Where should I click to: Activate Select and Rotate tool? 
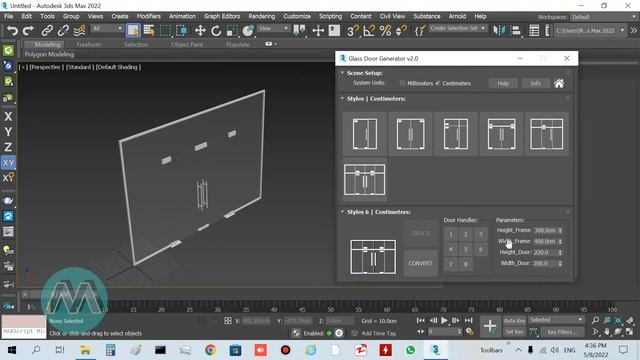point(216,31)
